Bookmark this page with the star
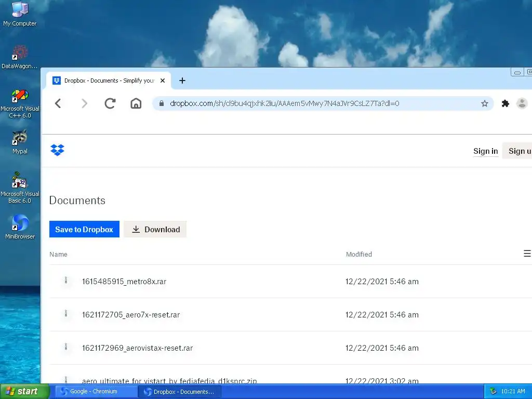 pyautogui.click(x=485, y=103)
